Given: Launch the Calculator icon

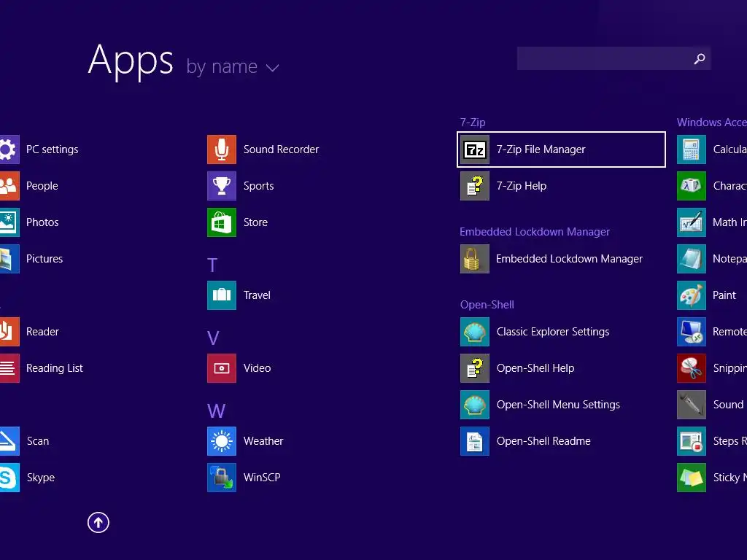Looking at the screenshot, I should tap(692, 149).
